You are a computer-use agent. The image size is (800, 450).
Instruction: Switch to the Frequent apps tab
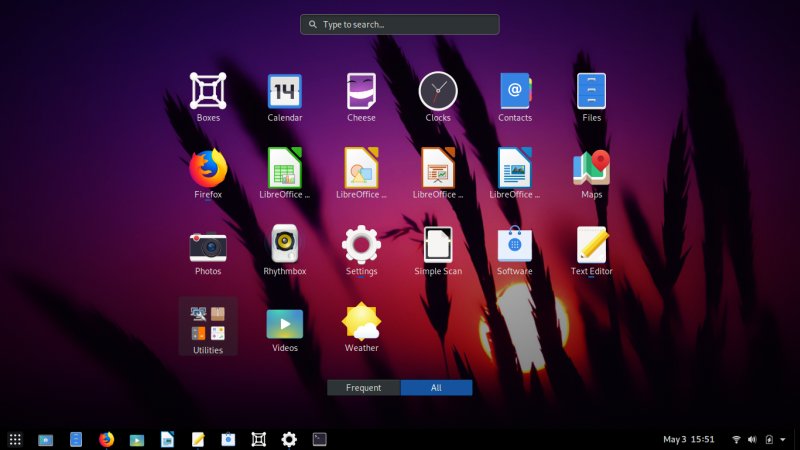point(364,388)
